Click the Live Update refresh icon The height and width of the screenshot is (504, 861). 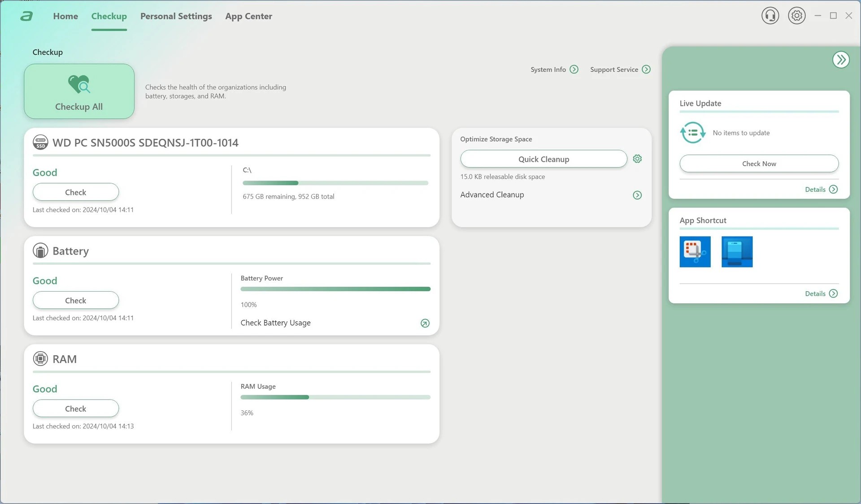pos(692,133)
